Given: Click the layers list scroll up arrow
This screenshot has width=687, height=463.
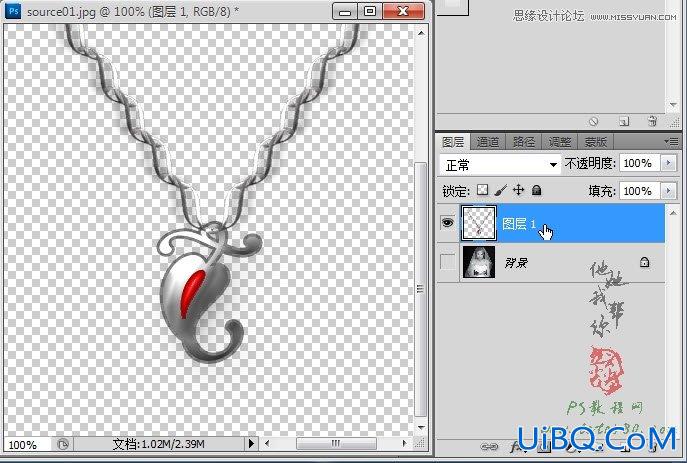Looking at the screenshot, I should (673, 213).
